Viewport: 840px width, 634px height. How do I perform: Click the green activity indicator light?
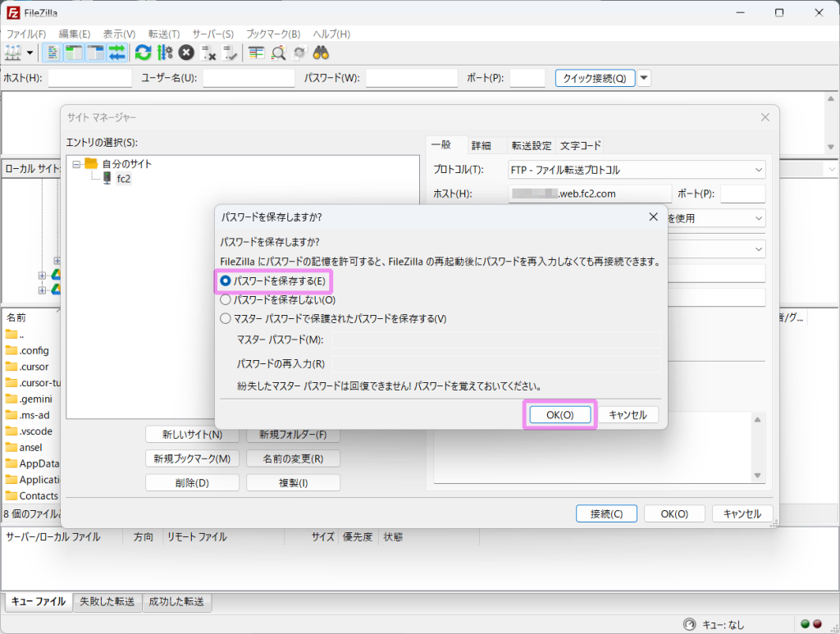805,624
